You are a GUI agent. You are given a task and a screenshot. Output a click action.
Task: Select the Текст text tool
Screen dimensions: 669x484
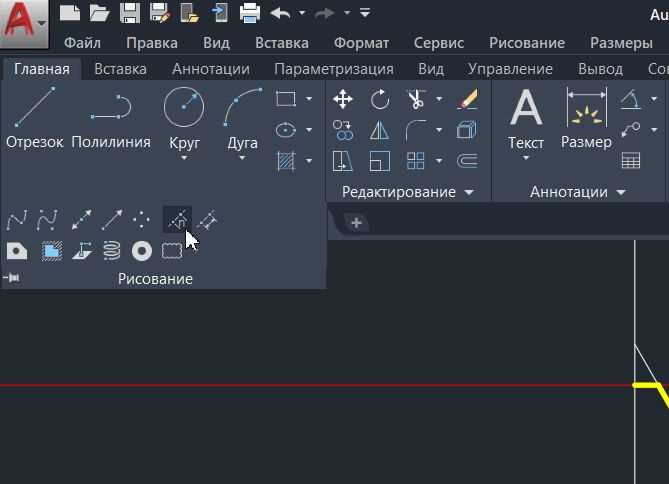(x=526, y=117)
